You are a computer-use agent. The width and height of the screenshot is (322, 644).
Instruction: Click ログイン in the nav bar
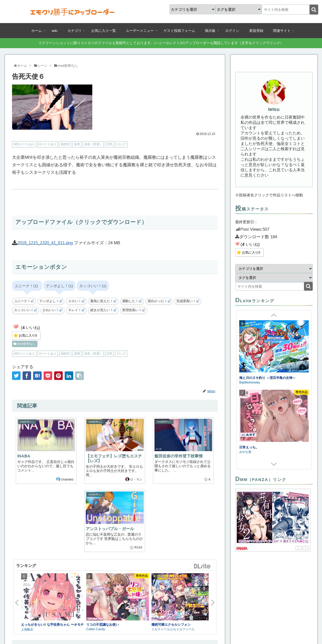pos(232,31)
